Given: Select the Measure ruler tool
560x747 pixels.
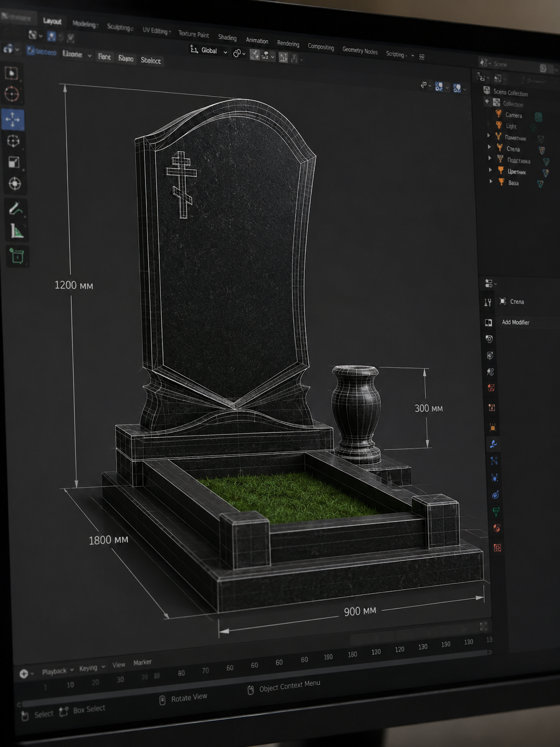Looking at the screenshot, I should 17,231.
